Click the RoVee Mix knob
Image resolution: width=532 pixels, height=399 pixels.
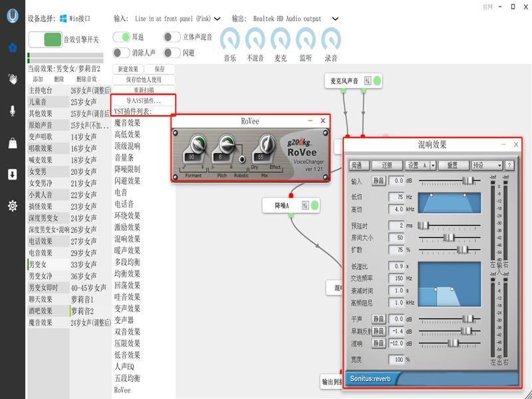(267, 144)
